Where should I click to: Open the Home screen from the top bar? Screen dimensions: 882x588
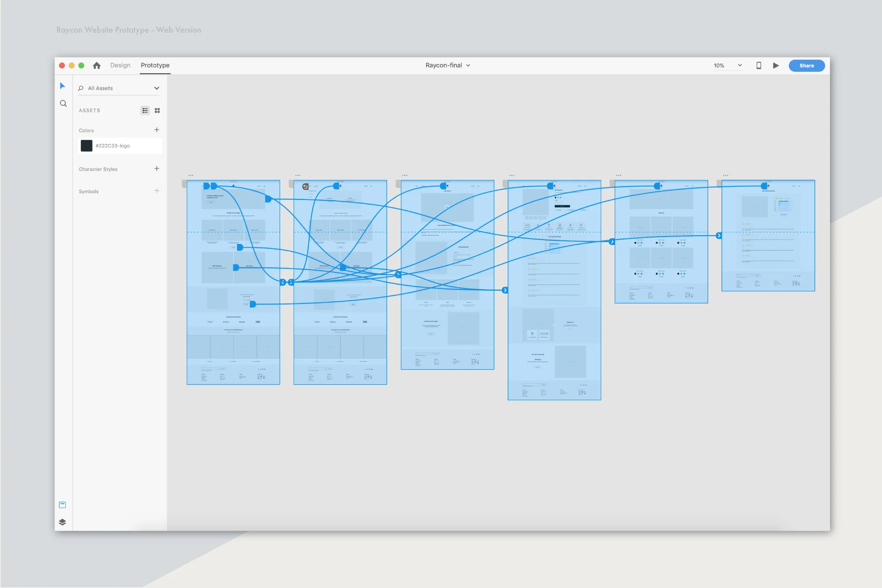point(97,65)
